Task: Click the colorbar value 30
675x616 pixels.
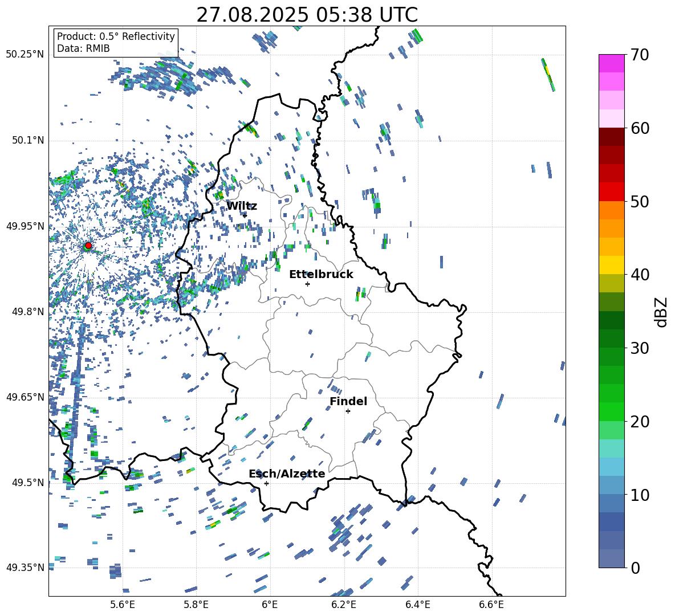Action: pyautogui.click(x=640, y=348)
